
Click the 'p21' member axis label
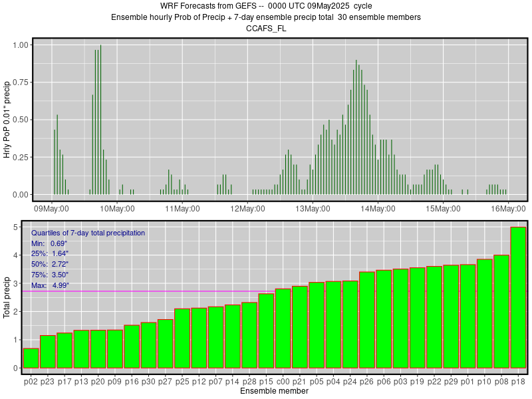point(300,382)
